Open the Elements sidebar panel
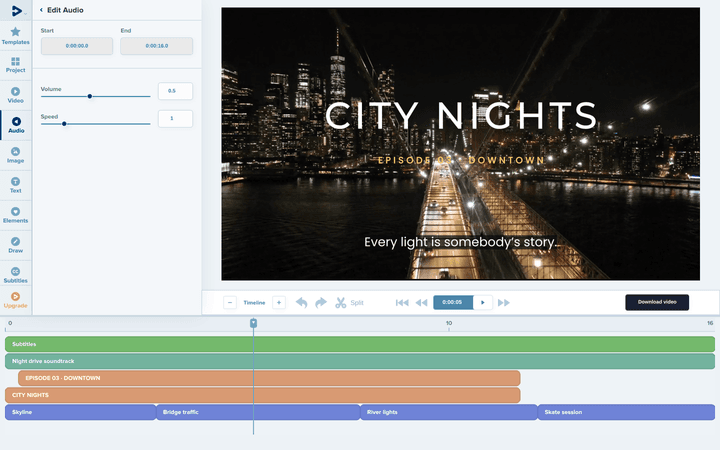Screen dimensions: 720x450 pos(16,215)
